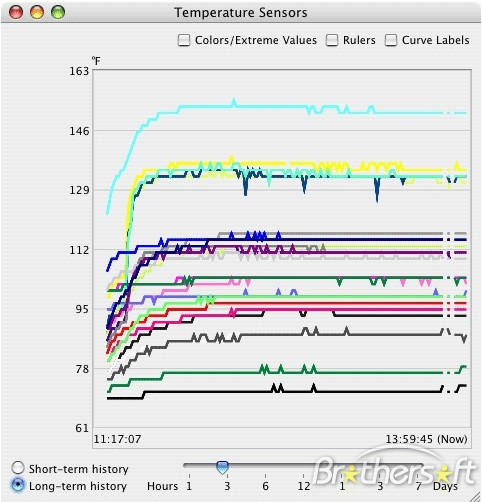Image resolution: width=482 pixels, height=502 pixels.
Task: Click the Days slider label
Action: pos(445,486)
